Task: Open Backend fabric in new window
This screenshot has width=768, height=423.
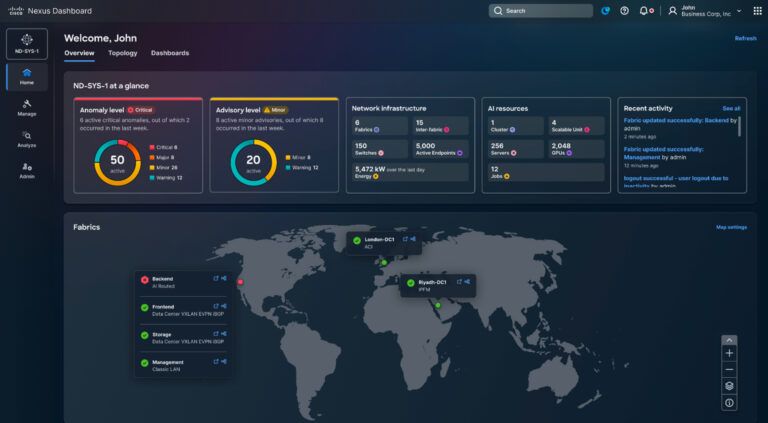Action: click(x=216, y=279)
